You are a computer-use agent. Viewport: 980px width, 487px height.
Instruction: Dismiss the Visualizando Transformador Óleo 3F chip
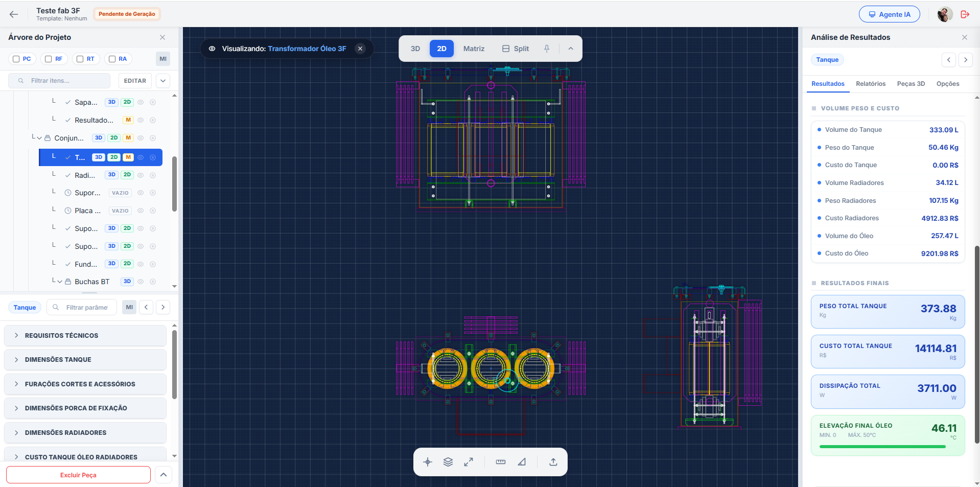tap(360, 49)
